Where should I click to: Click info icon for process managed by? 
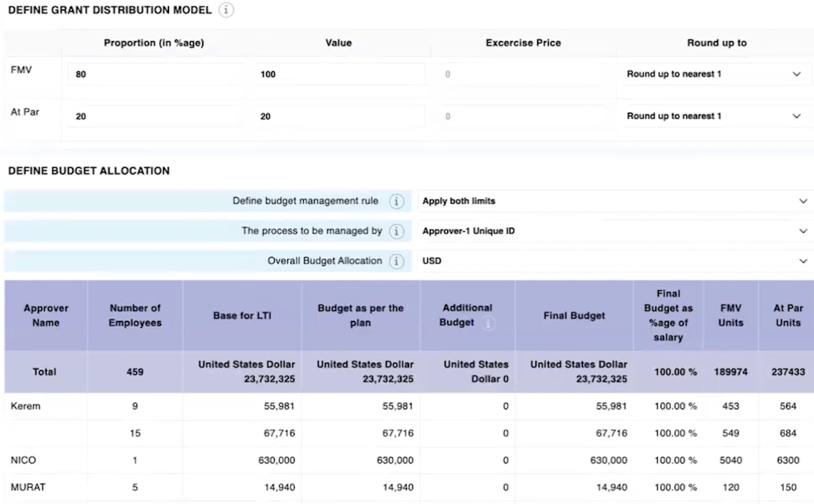[396, 231]
